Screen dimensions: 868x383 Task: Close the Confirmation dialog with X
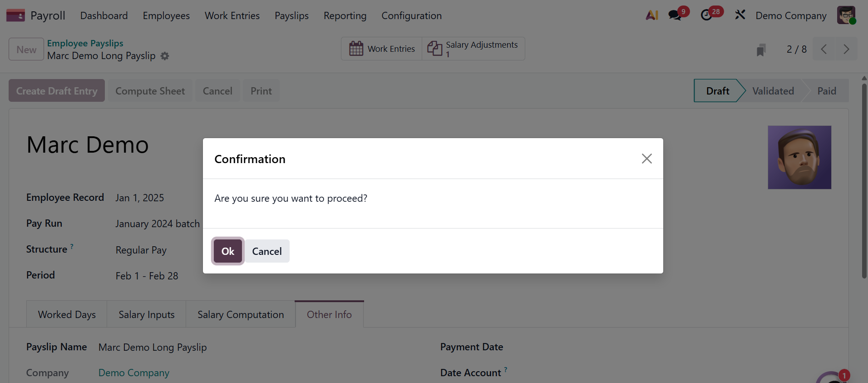point(646,159)
